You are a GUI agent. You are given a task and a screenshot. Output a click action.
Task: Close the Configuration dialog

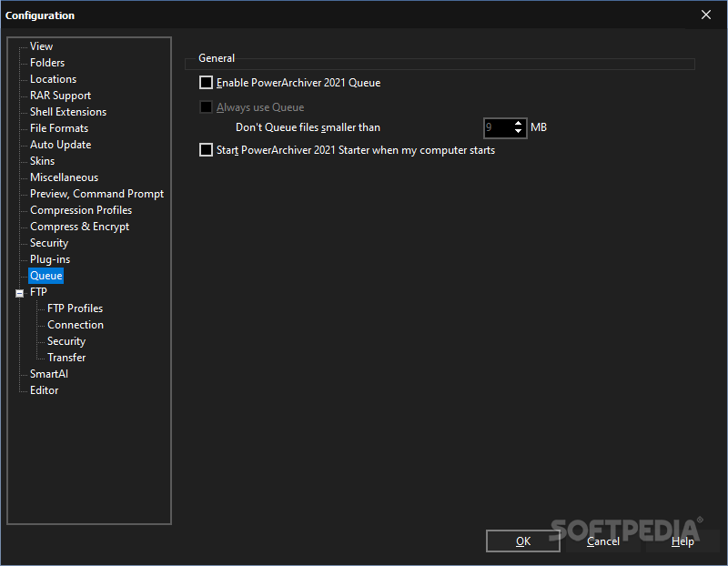706,15
